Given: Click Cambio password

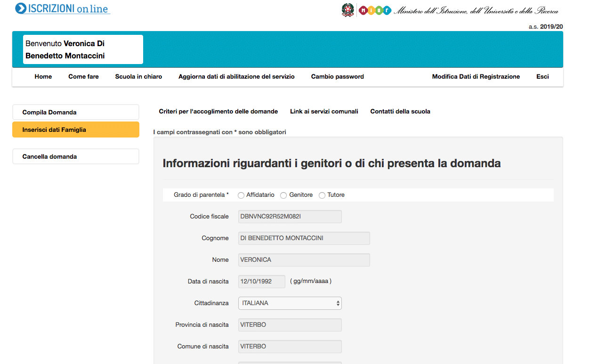Looking at the screenshot, I should coord(337,77).
